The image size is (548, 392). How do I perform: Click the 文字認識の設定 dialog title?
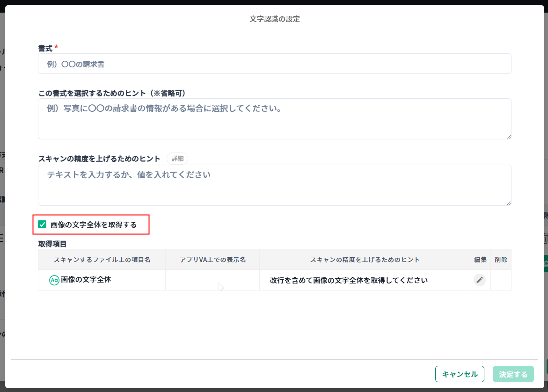[275, 19]
